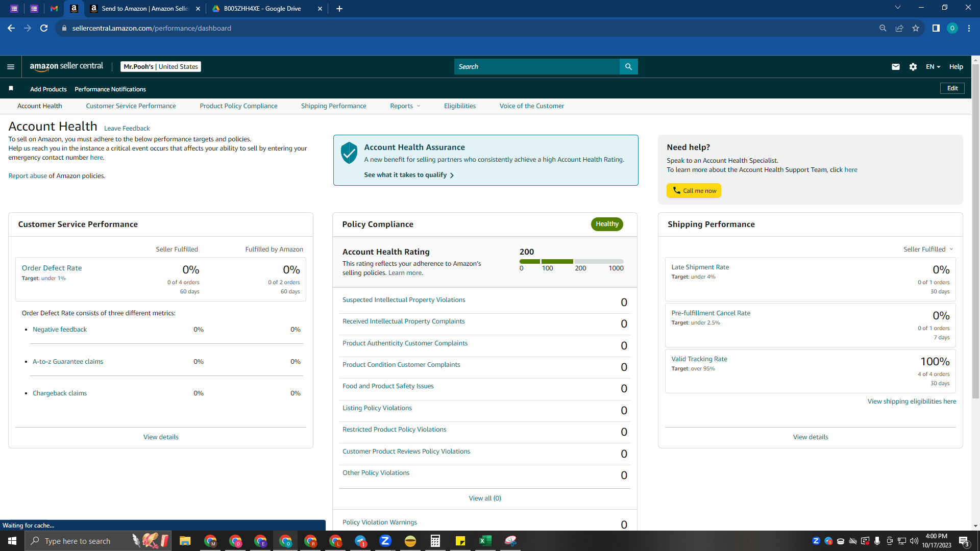Click Add Products in the favorites bar
This screenshot has width=980, height=551.
pos(48,89)
